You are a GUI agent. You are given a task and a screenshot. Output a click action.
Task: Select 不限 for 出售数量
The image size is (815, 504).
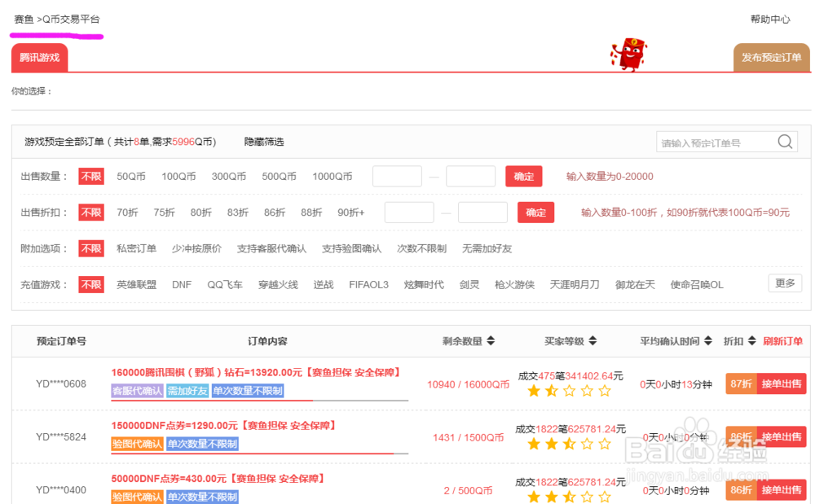(x=91, y=177)
